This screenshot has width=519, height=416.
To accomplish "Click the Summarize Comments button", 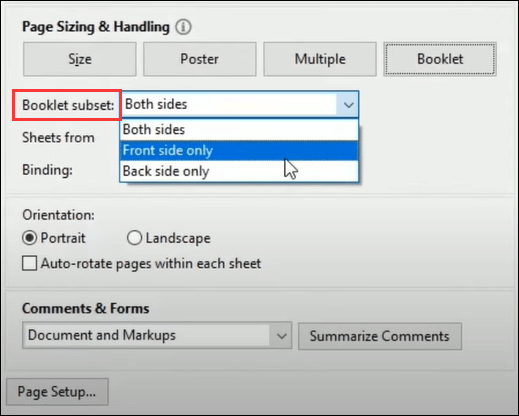I will [380, 336].
